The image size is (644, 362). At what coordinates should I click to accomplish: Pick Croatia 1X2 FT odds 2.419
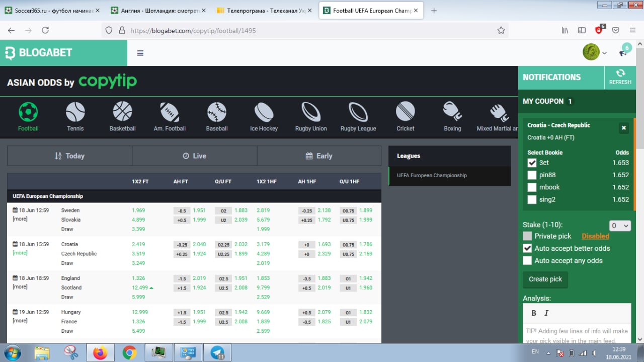[x=138, y=244]
